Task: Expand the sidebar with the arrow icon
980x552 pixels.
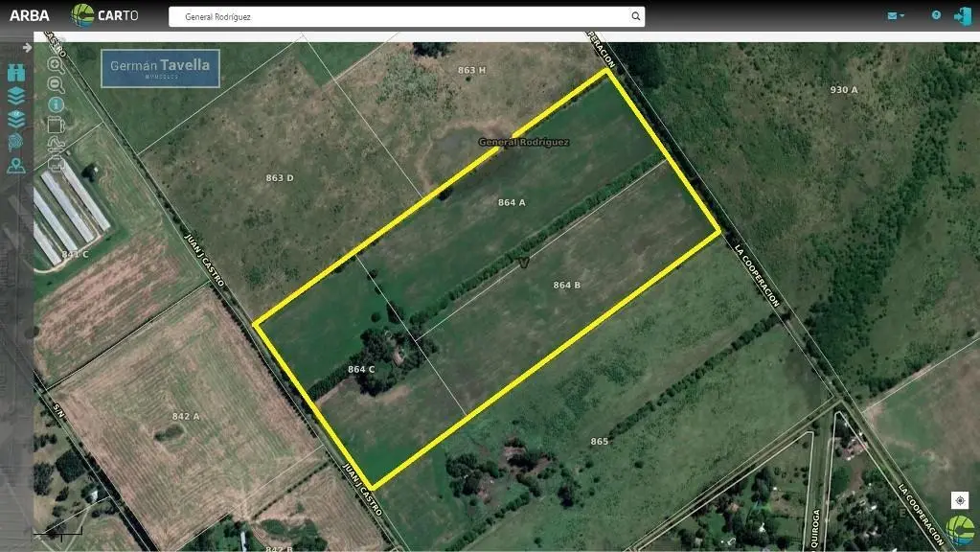Action: coord(27,48)
